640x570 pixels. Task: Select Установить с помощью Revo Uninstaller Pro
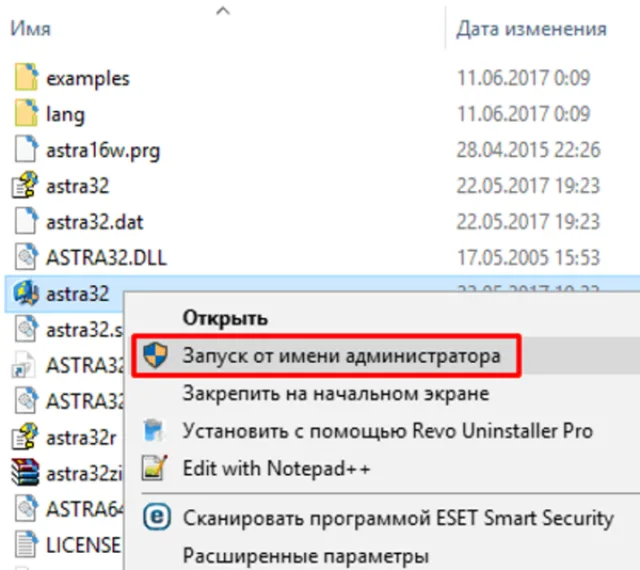387,431
